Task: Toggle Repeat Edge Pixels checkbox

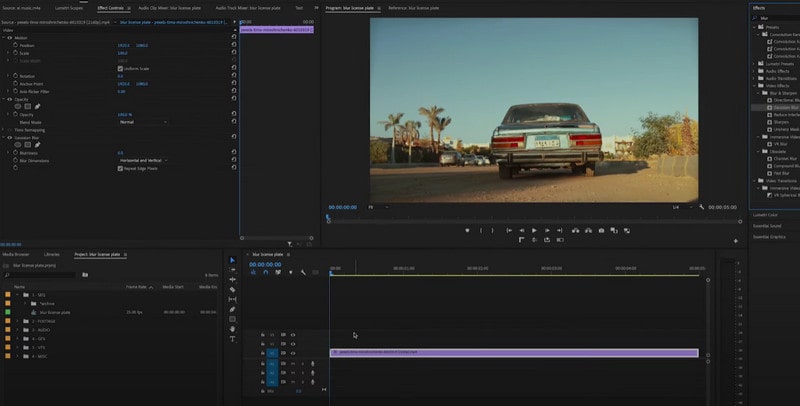Action: [120, 168]
